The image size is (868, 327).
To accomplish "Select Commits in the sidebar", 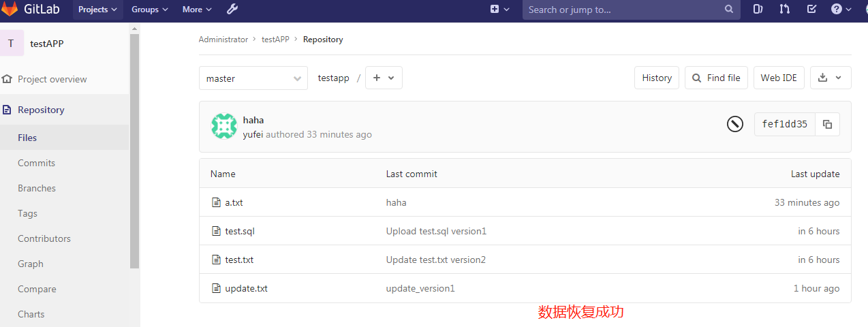I will click(37, 163).
